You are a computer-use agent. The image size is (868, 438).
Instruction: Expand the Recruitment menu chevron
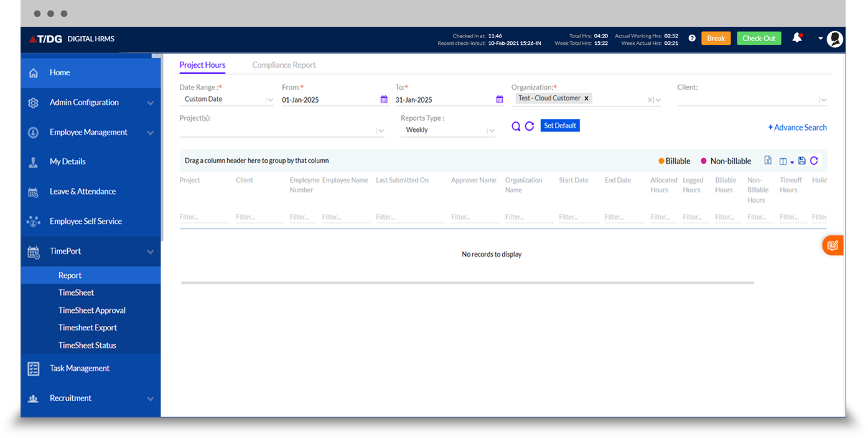click(150, 399)
